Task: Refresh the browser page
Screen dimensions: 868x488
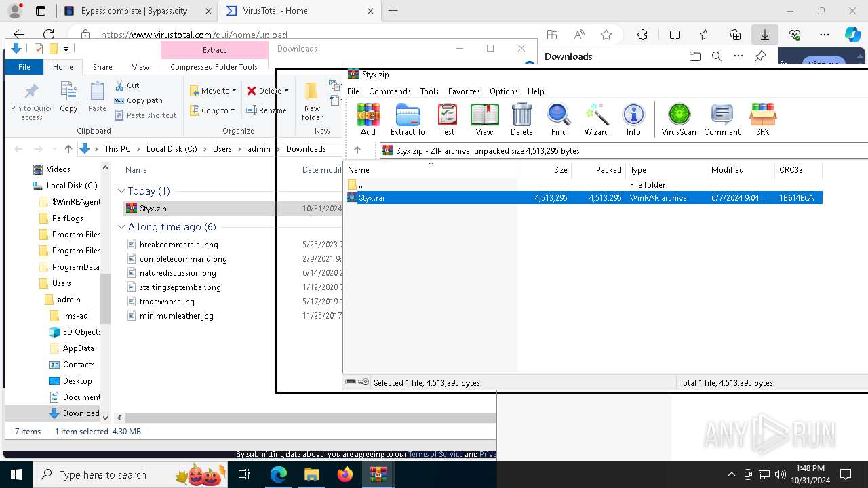Action: 49,35
